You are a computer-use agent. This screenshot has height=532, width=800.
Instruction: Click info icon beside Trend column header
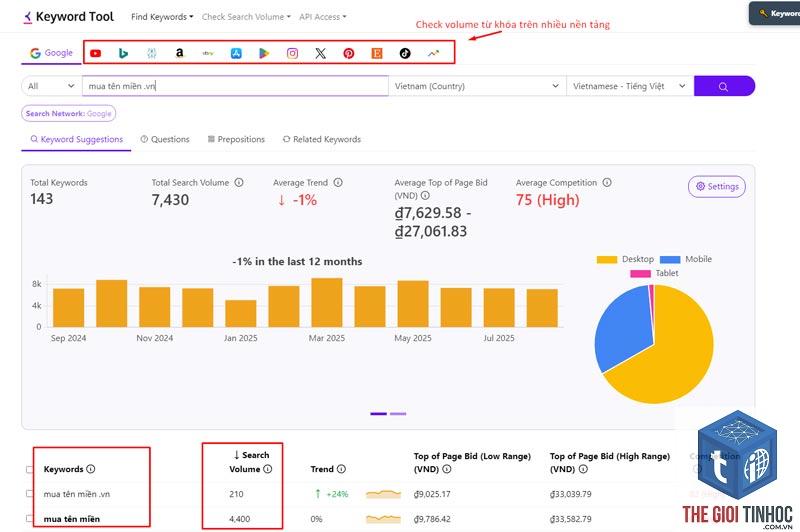coord(341,469)
